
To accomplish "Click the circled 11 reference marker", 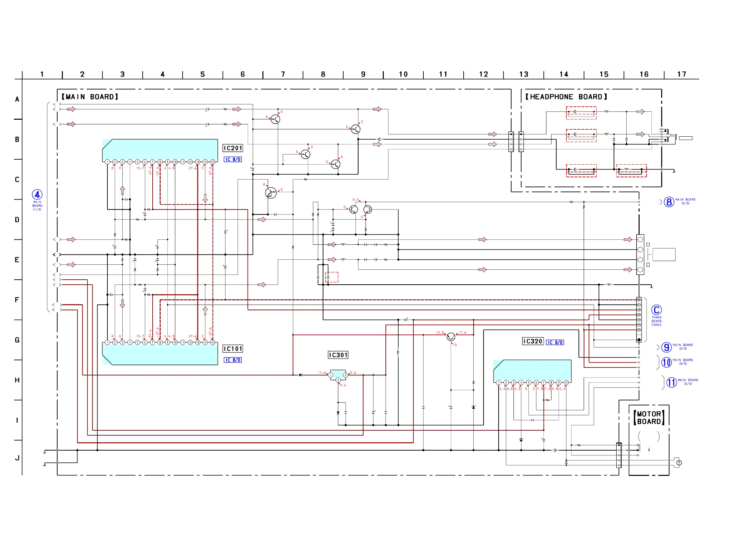I will 671,382.
